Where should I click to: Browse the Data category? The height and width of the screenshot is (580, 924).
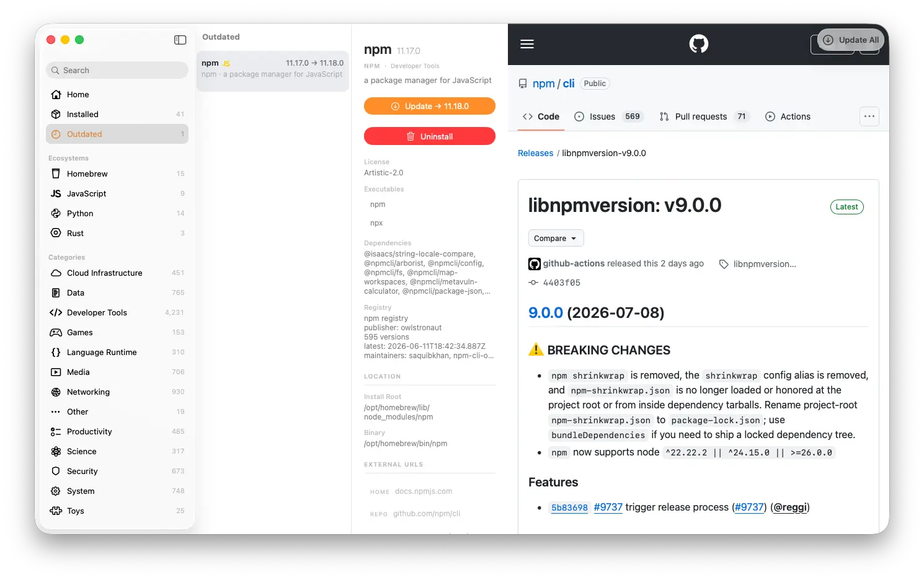click(x=117, y=292)
